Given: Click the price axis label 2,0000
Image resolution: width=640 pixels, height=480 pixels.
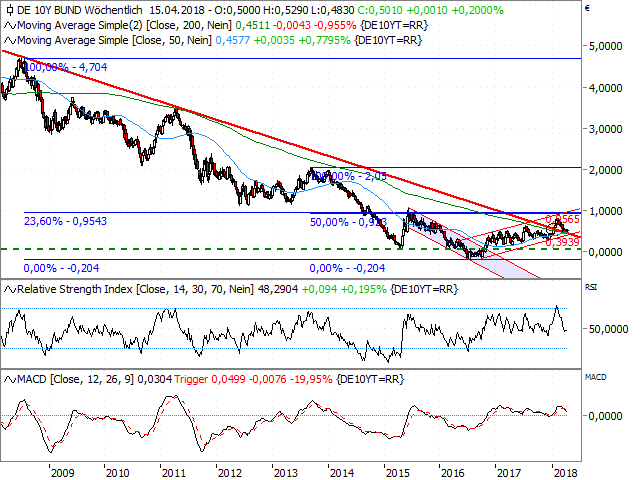Looking at the screenshot, I should pyautogui.click(x=605, y=170).
